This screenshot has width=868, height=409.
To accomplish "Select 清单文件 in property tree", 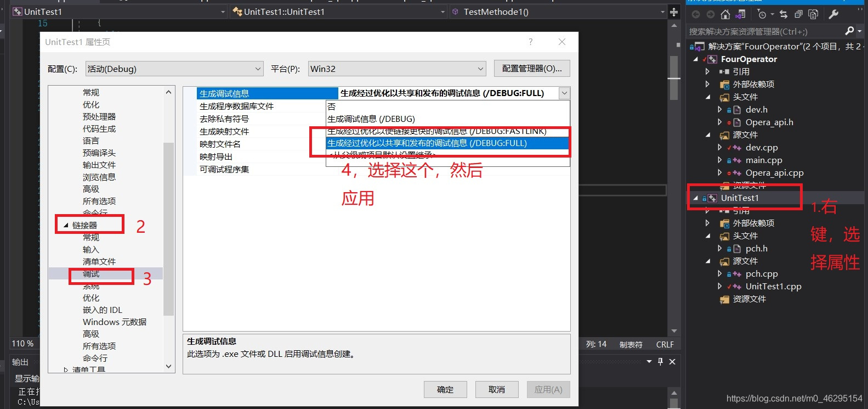I will pyautogui.click(x=99, y=262).
